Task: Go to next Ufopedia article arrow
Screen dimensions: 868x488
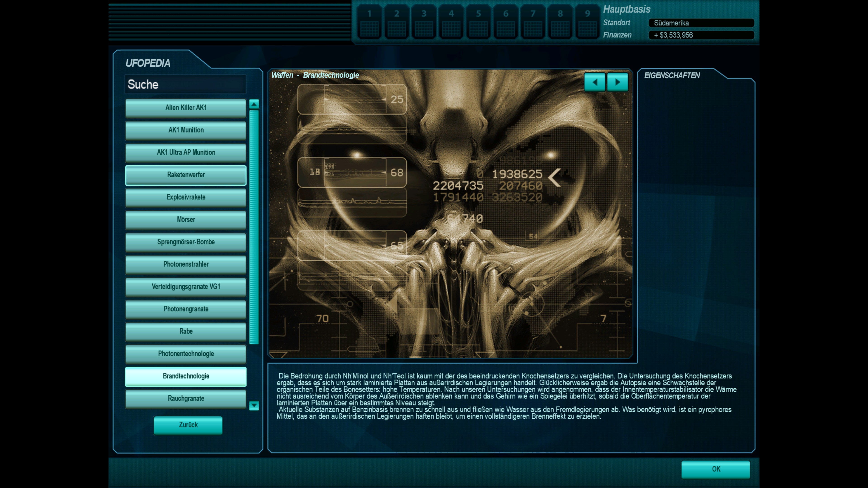Action: (617, 82)
